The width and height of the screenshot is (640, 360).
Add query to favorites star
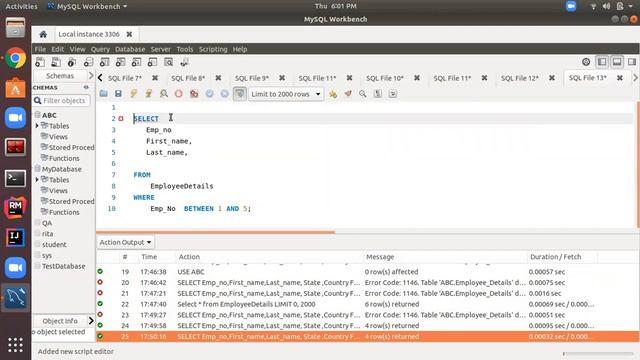pyautogui.click(x=333, y=94)
